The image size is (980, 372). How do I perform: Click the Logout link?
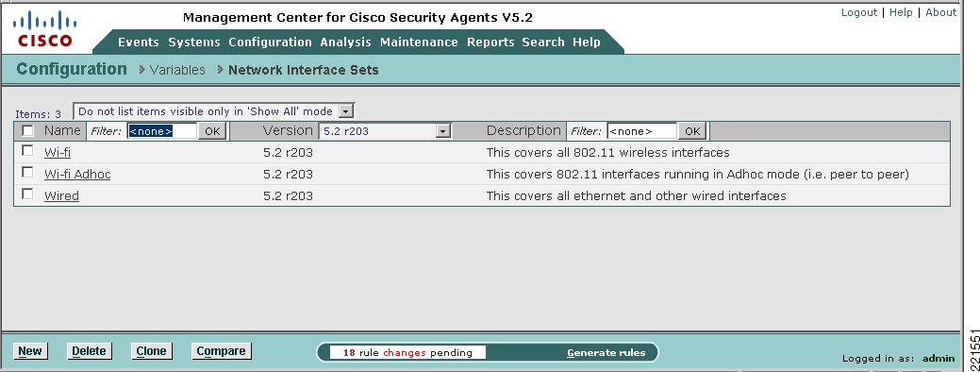pyautogui.click(x=858, y=12)
